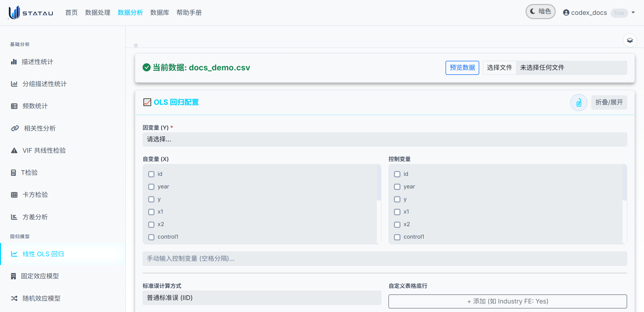Open 帮助手册 in top navigation
644x312 pixels.
point(189,13)
